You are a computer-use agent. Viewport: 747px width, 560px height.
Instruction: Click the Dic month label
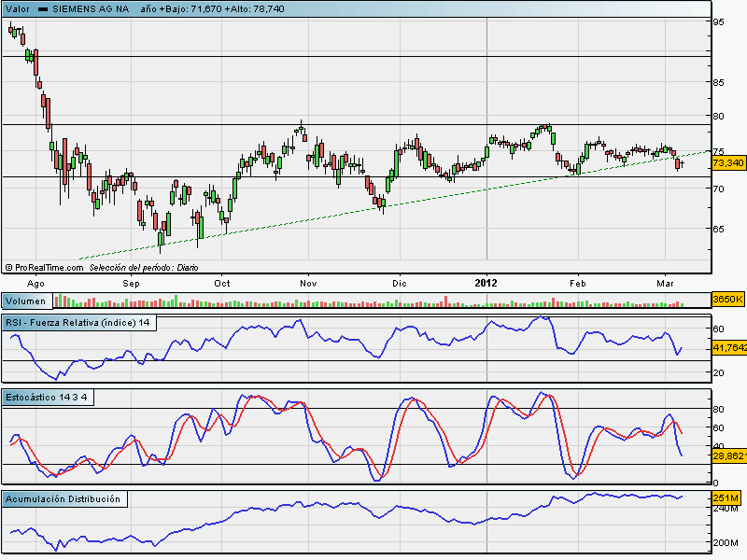[x=400, y=284]
